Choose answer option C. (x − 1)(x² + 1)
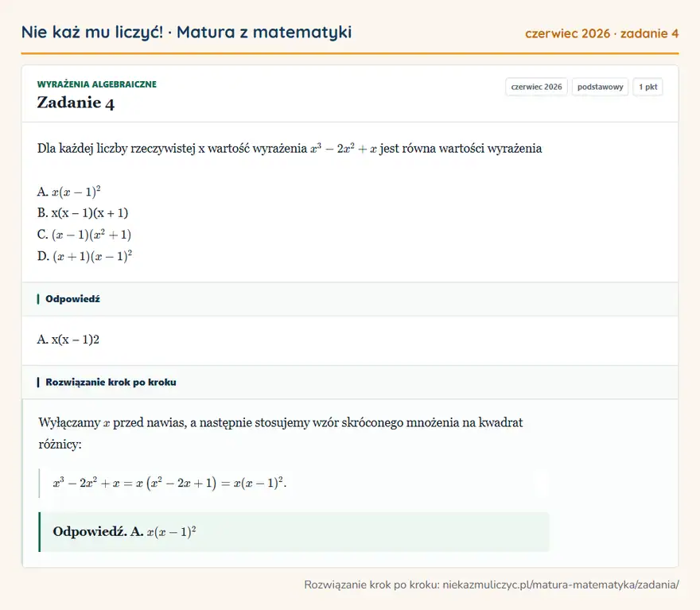Image resolution: width=700 pixels, height=610 pixels. pyautogui.click(x=84, y=235)
